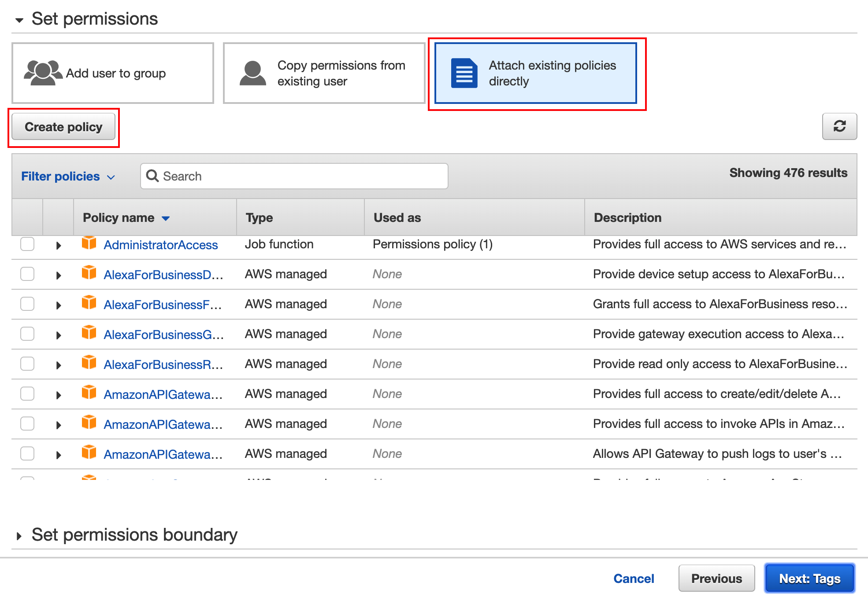Click the orange box icon beside AdministratorAccess
The width and height of the screenshot is (868, 597).
pyautogui.click(x=89, y=243)
